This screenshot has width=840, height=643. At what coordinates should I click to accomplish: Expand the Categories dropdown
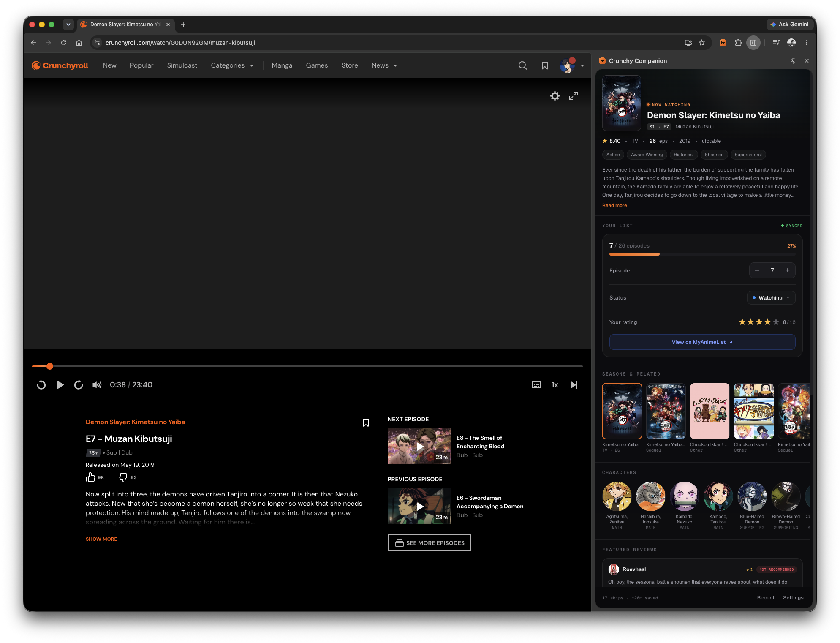tap(232, 65)
